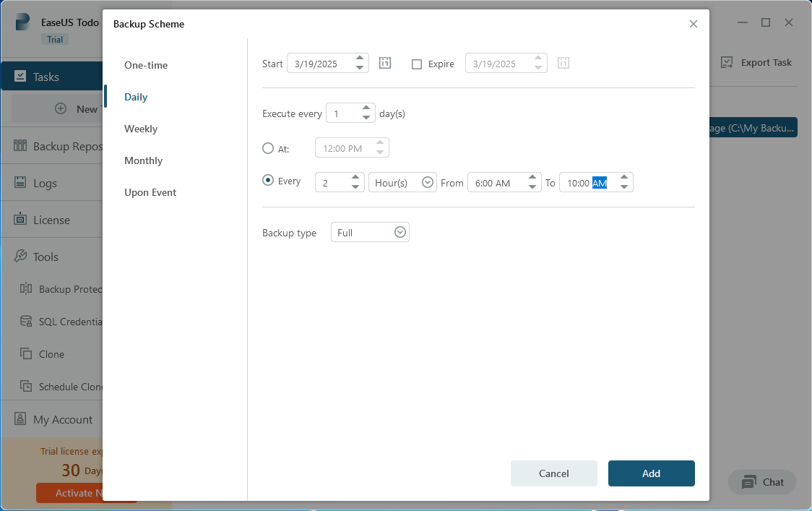Click the Logs sidebar icon
The width and height of the screenshot is (812, 511).
(x=20, y=182)
